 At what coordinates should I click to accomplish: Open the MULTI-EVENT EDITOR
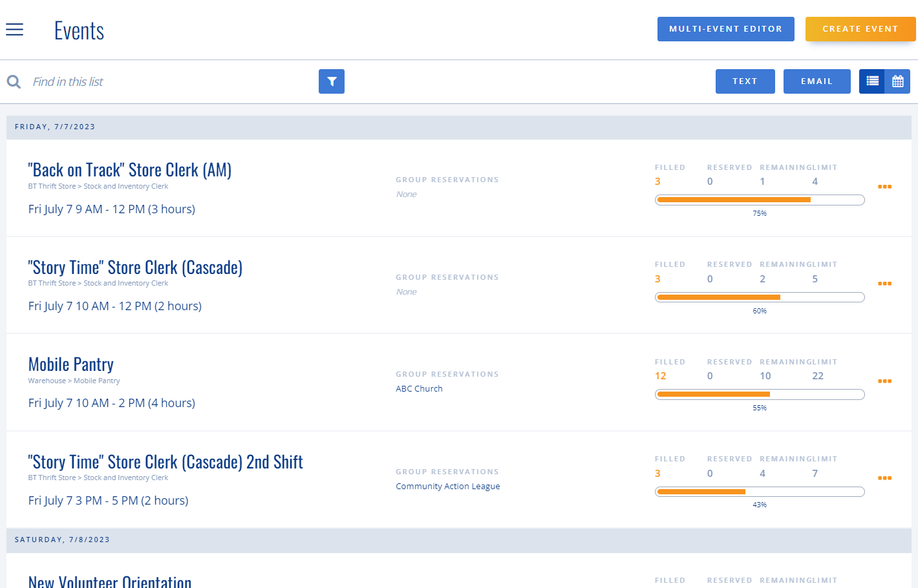click(x=725, y=29)
